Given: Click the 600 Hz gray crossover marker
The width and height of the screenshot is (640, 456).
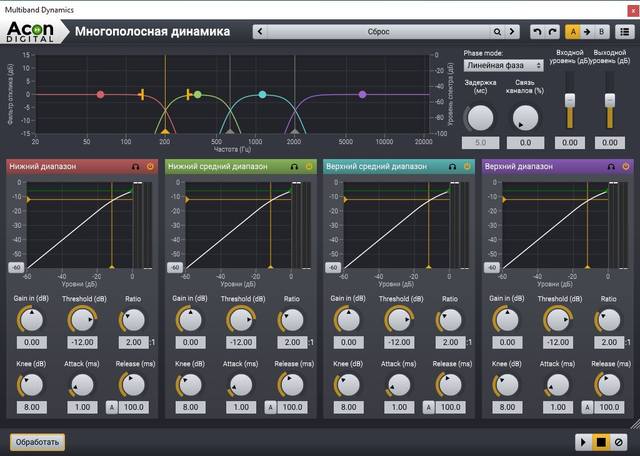Looking at the screenshot, I should pos(230,131).
